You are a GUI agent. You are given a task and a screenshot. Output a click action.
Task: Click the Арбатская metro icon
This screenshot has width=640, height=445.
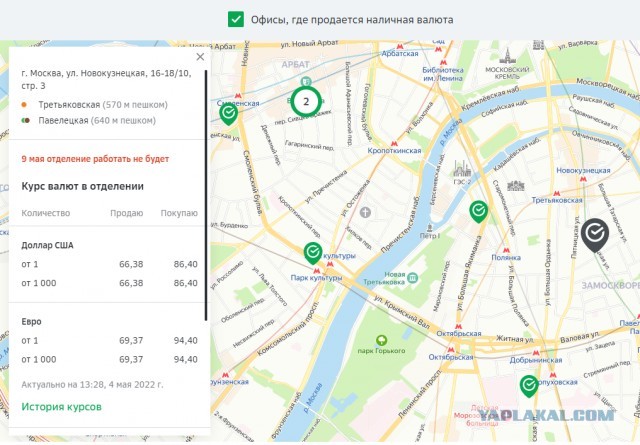tap(400, 47)
